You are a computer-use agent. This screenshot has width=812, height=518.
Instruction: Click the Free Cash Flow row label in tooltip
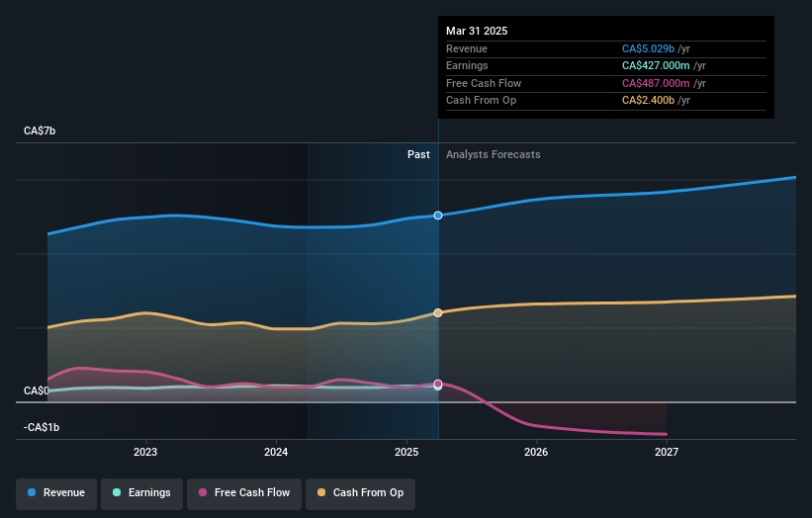point(484,83)
